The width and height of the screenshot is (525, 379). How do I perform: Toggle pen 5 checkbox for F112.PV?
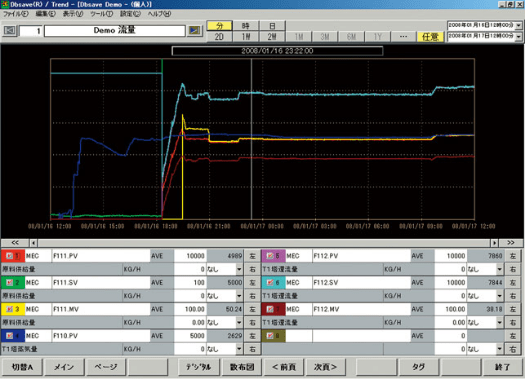click(x=270, y=256)
